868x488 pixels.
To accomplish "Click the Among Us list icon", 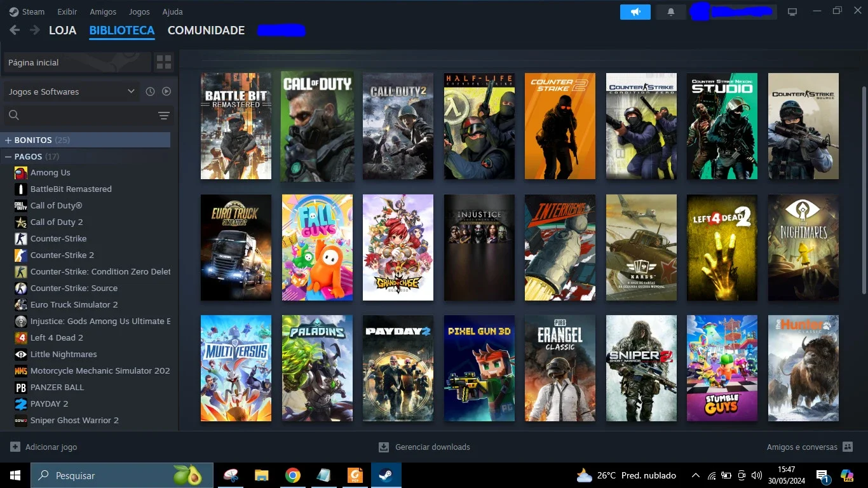I will (x=21, y=172).
